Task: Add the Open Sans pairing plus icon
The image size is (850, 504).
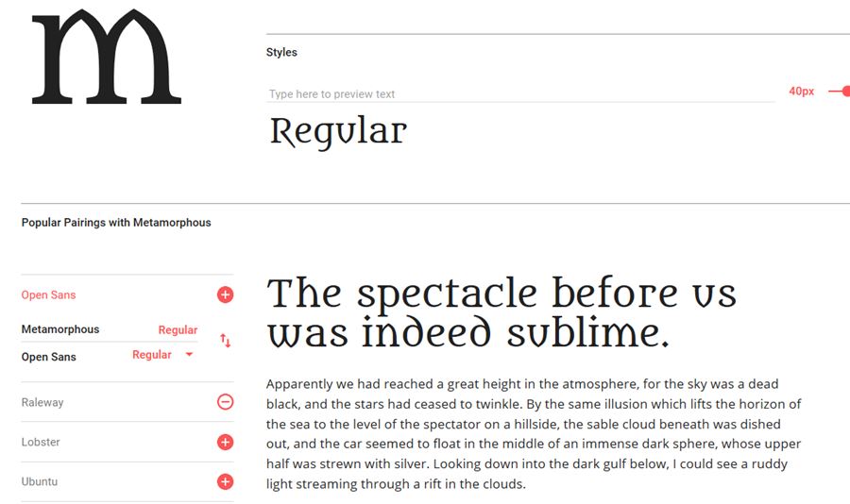Action: (225, 295)
